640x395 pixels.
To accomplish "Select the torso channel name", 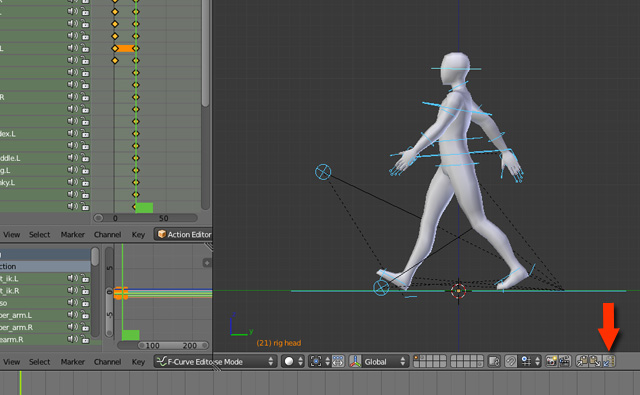I will 4,303.
